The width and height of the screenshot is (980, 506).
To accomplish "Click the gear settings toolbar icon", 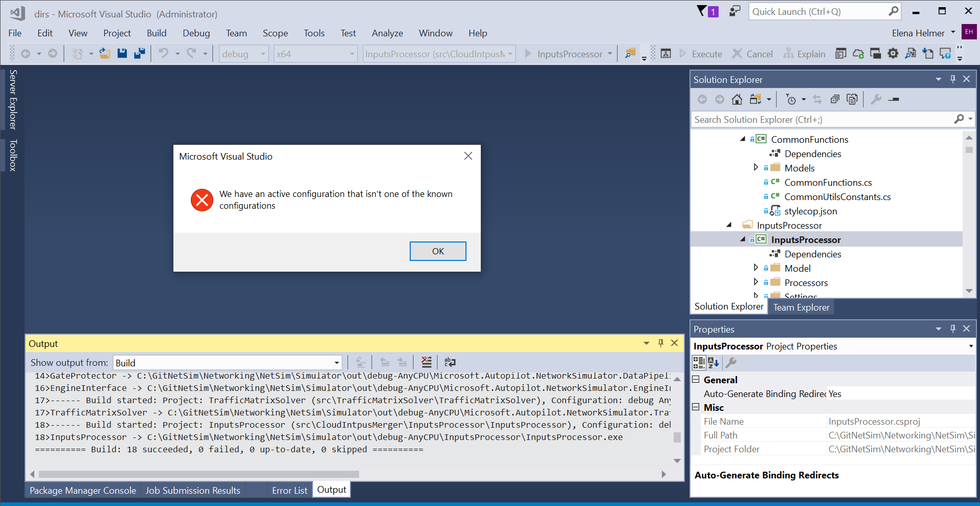I will coord(893,53).
